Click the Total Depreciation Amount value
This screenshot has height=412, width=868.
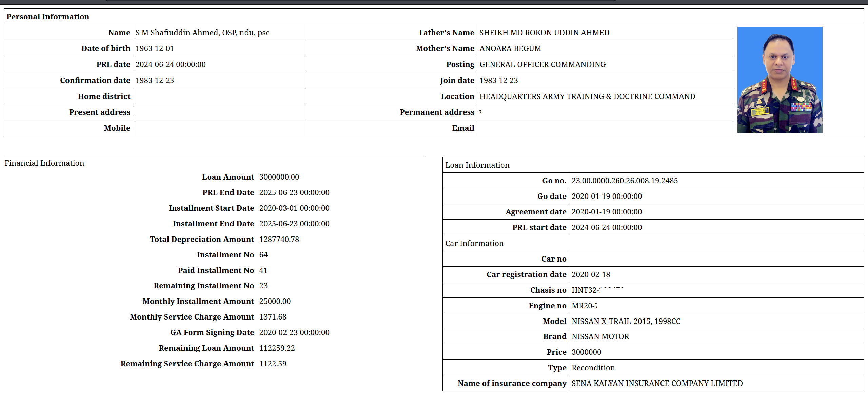[x=279, y=239]
